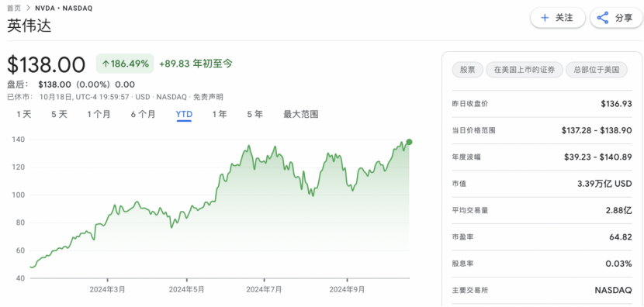Select the 1 天 time range tab
Image resolution: width=644 pixels, height=307 pixels.
24,115
